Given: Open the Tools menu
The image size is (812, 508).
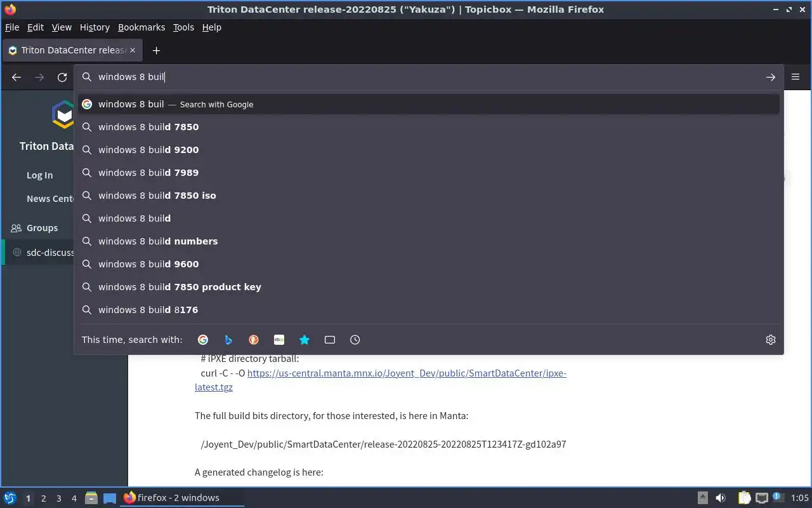Looking at the screenshot, I should coord(183,27).
